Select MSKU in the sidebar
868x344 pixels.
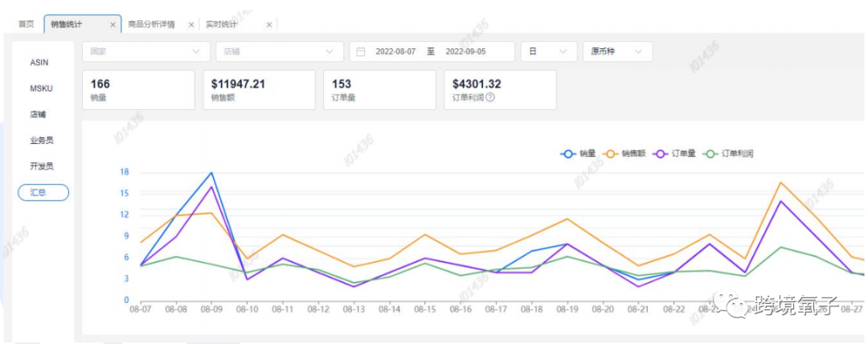41,88
